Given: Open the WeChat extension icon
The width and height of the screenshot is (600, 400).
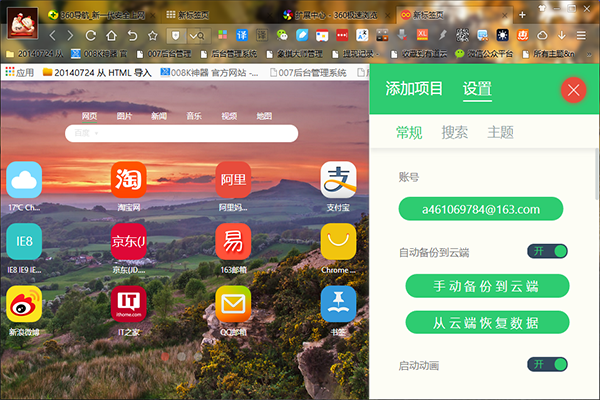Looking at the screenshot, I should click(x=282, y=36).
